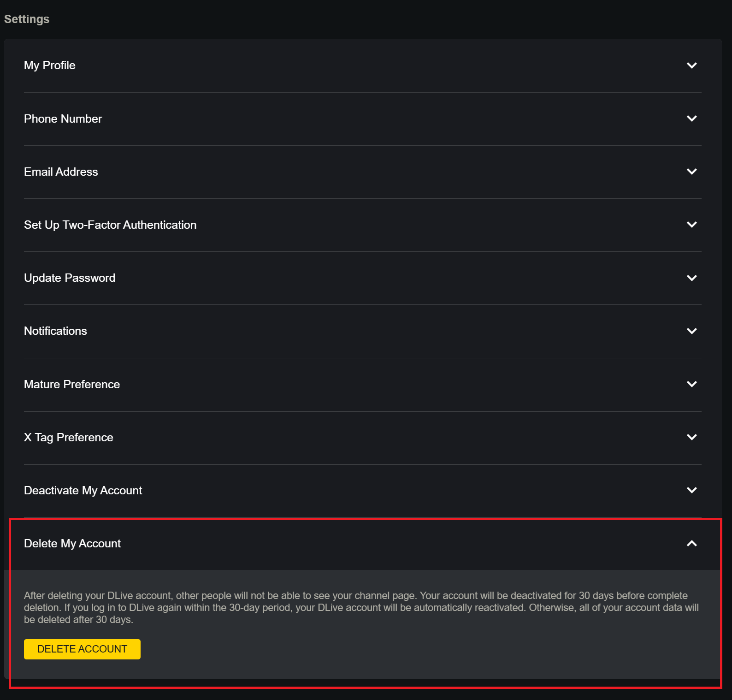
Task: Collapse Delete My Account section chevron
Action: pos(691,544)
